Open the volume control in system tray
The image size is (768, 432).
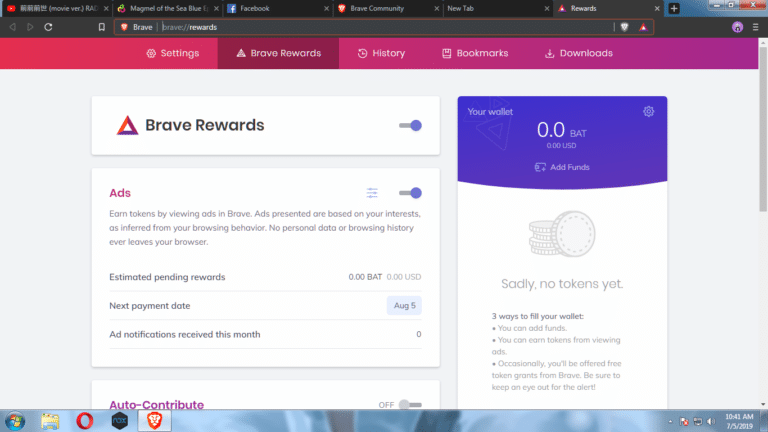coord(711,422)
